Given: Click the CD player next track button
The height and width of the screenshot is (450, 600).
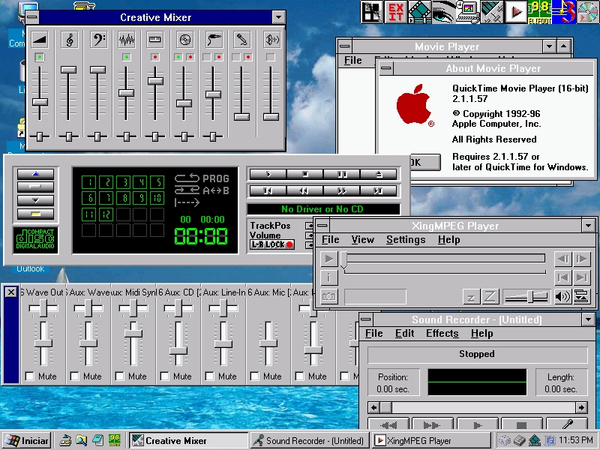Looking at the screenshot, I should (378, 191).
